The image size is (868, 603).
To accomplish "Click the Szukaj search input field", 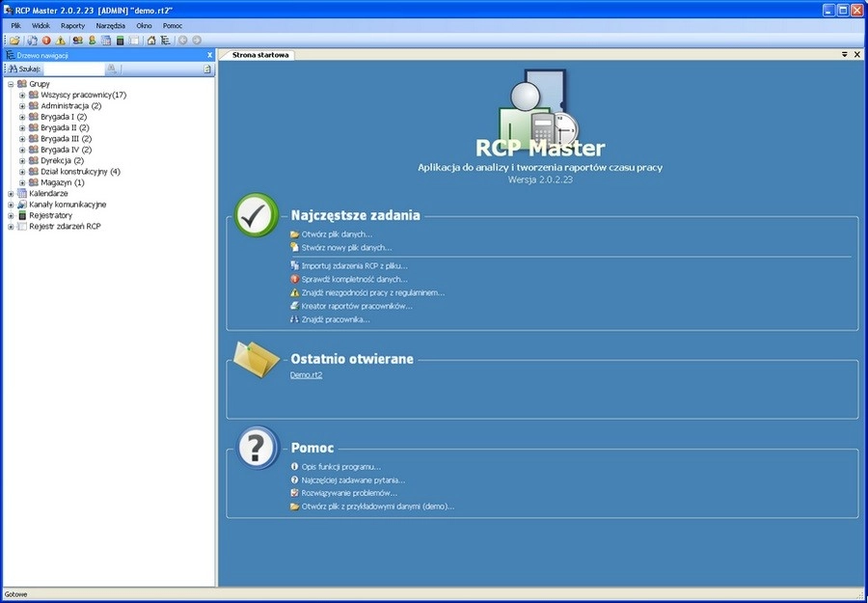I will tap(73, 69).
